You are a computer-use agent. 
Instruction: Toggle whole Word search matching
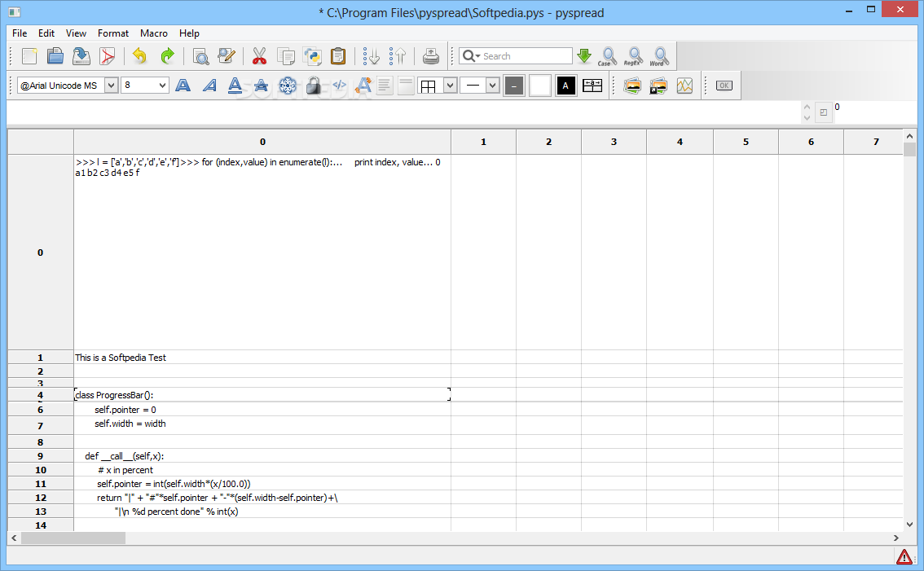659,56
